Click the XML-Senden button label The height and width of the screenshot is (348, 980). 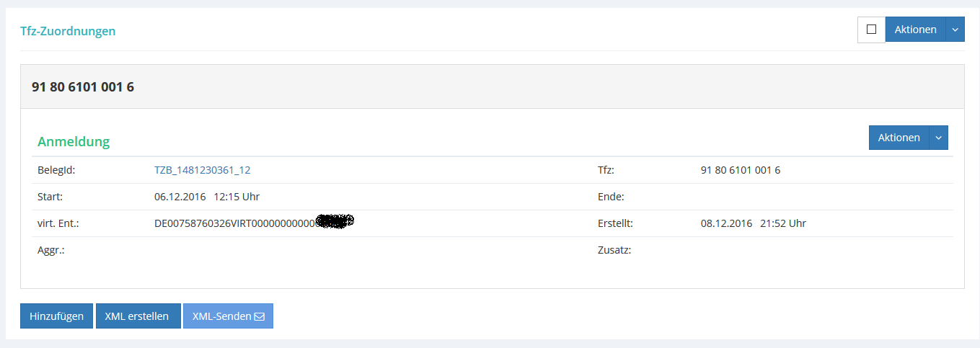click(x=221, y=316)
